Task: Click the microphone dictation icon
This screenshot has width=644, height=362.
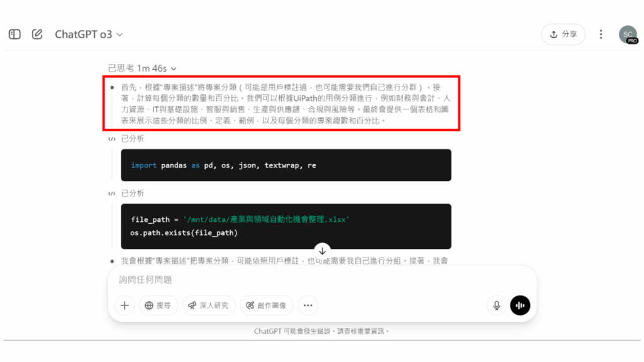Action: point(497,305)
